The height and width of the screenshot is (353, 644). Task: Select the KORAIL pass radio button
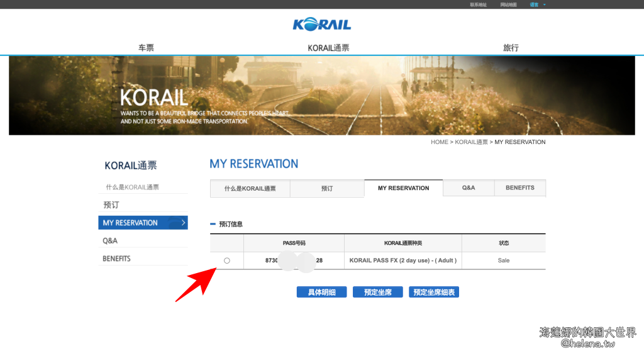click(227, 261)
